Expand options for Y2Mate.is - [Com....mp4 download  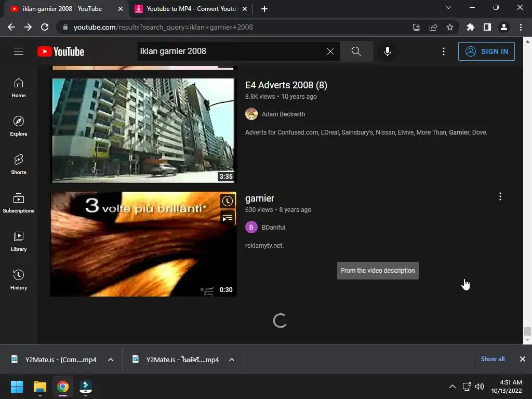111,360
